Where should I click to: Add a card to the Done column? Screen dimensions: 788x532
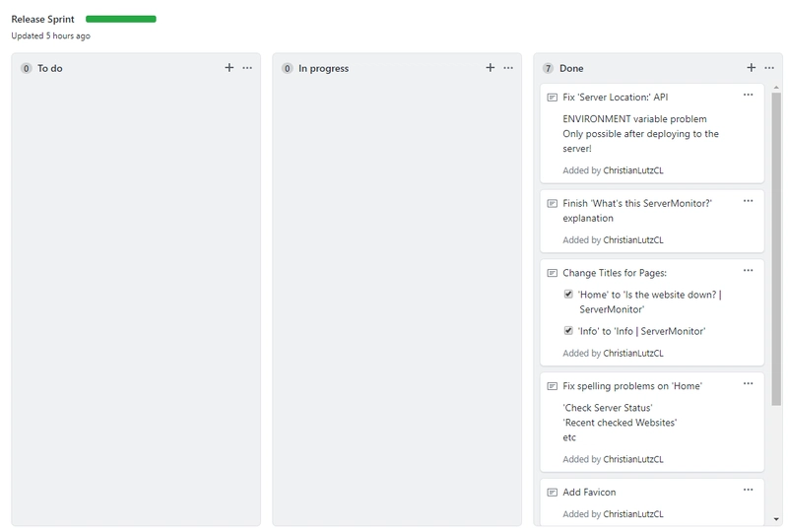click(x=752, y=68)
